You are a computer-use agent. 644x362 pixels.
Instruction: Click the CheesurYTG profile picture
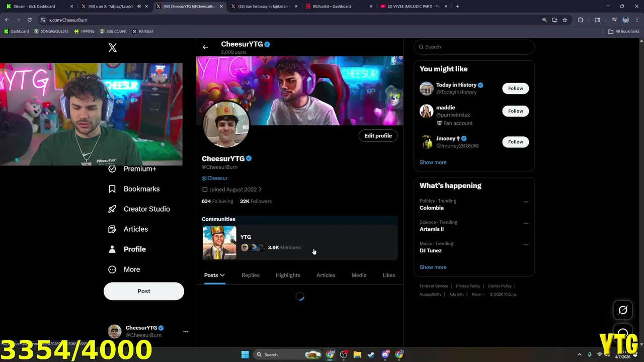pos(226,124)
